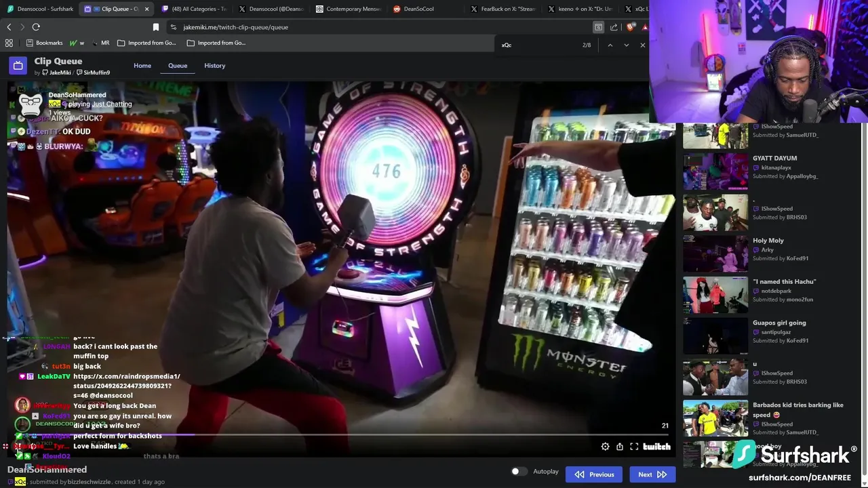The image size is (868, 488).
Task: Close the find-in-page bar
Action: click(642, 45)
